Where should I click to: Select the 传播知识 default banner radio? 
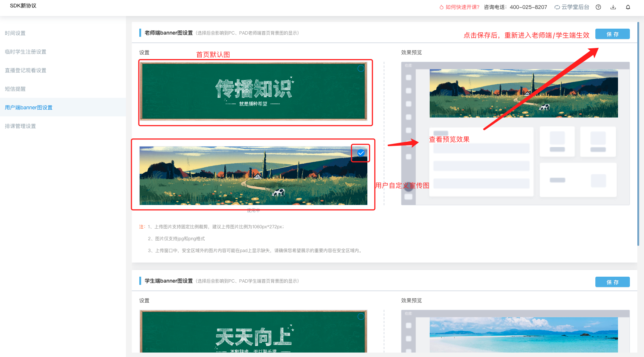(x=361, y=68)
